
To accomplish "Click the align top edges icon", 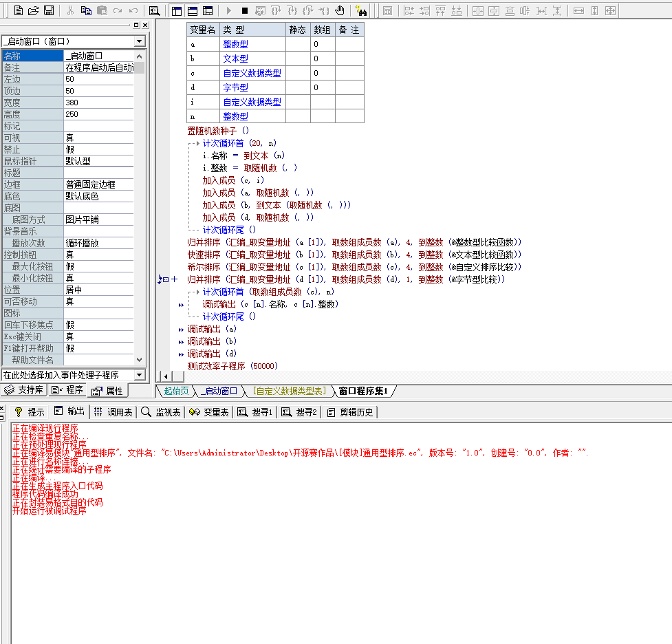I will pyautogui.click(x=441, y=10).
